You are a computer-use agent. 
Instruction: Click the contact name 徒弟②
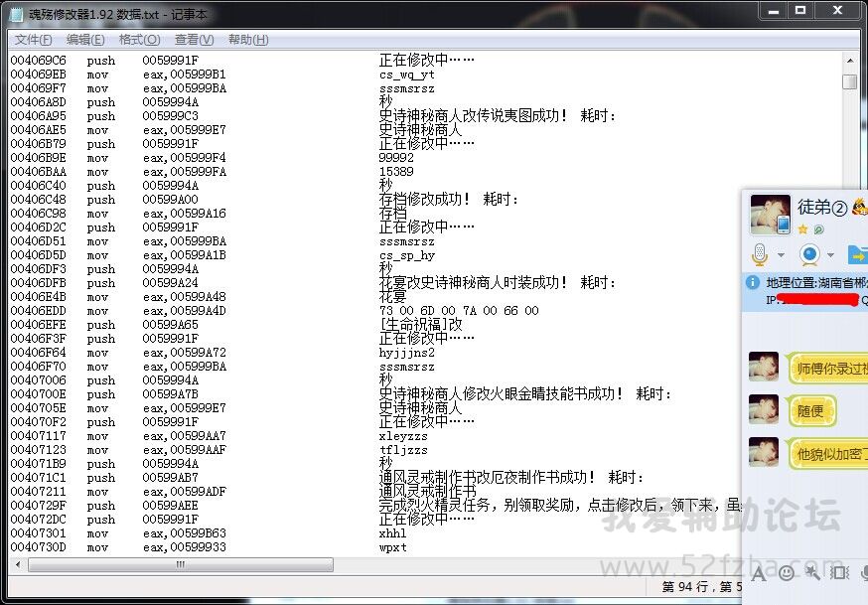pyautogui.click(x=821, y=207)
